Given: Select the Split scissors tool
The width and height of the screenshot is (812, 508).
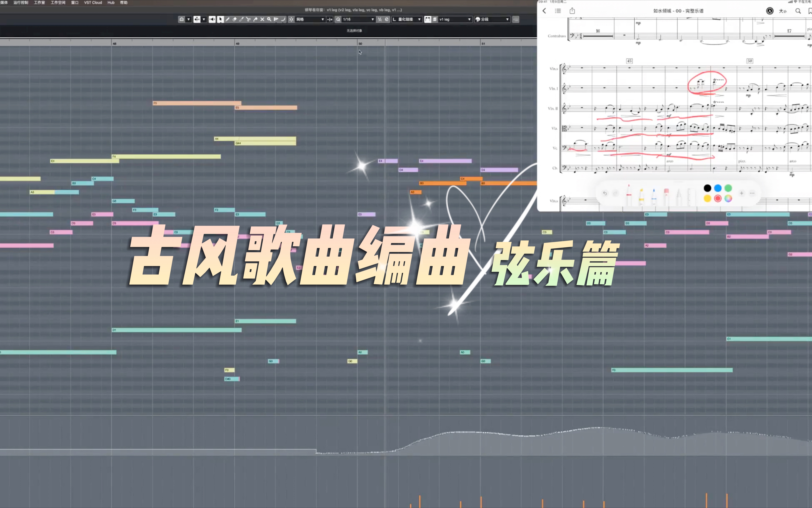Looking at the screenshot, I should [248, 20].
